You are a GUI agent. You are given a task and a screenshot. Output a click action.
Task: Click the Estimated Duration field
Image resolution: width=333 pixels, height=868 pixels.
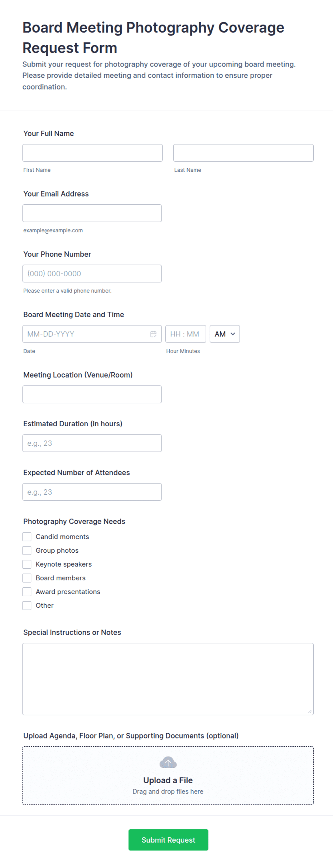pos(92,443)
